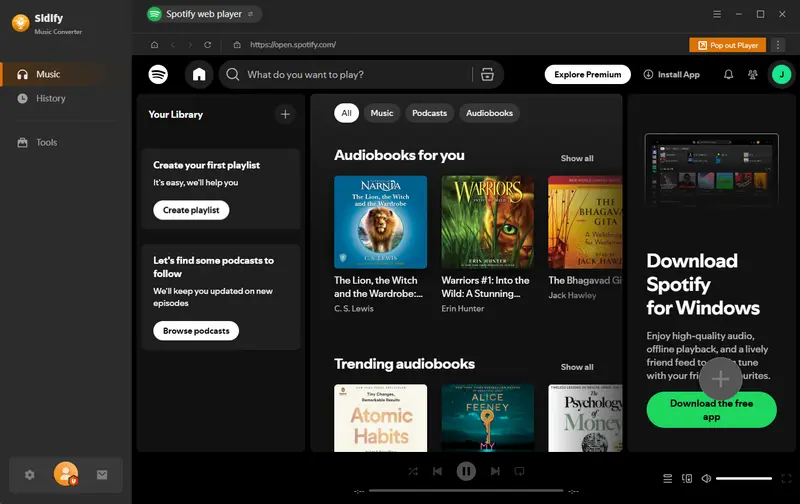Click the Spotify logo
800x504 pixels.
158,74
